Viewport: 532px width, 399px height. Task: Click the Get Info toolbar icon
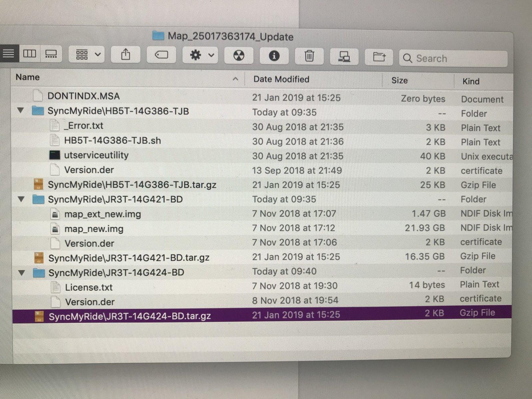(274, 56)
